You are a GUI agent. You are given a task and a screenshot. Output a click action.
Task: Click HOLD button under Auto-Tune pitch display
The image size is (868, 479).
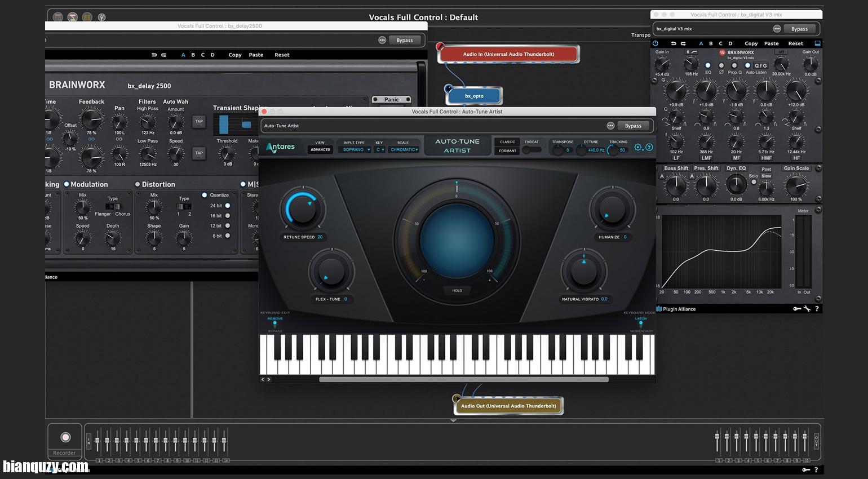click(x=457, y=291)
